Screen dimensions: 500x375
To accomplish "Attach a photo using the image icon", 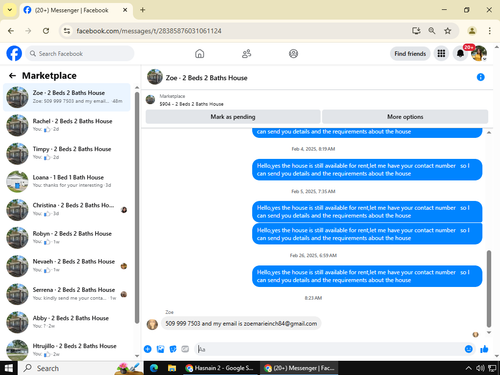I will 160,349.
